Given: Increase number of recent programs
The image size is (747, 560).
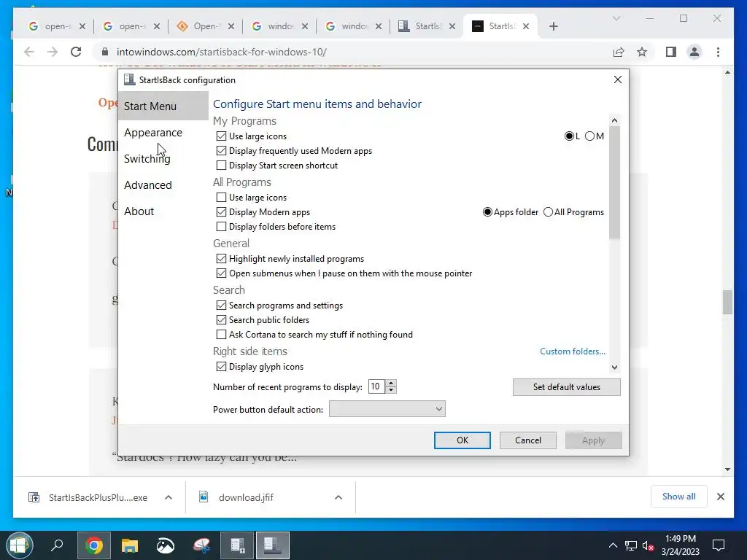Looking at the screenshot, I should pyautogui.click(x=391, y=383).
